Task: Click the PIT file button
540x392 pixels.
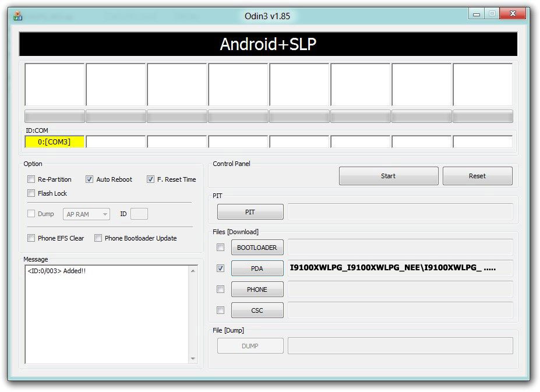Action: pyautogui.click(x=250, y=212)
